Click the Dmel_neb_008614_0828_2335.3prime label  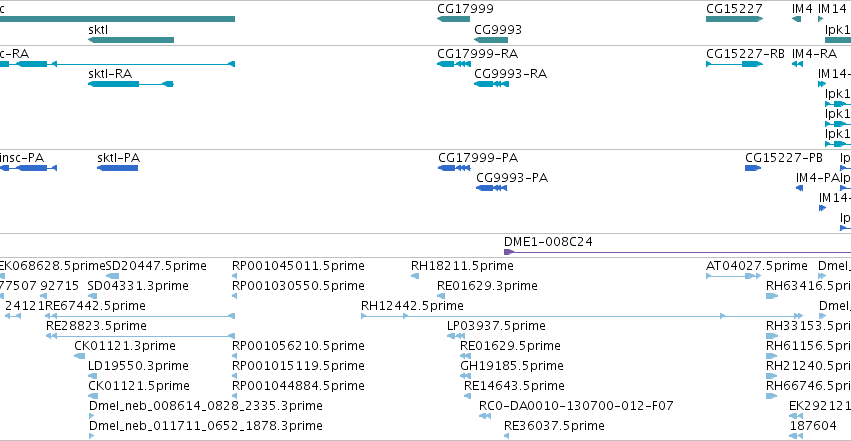point(206,406)
